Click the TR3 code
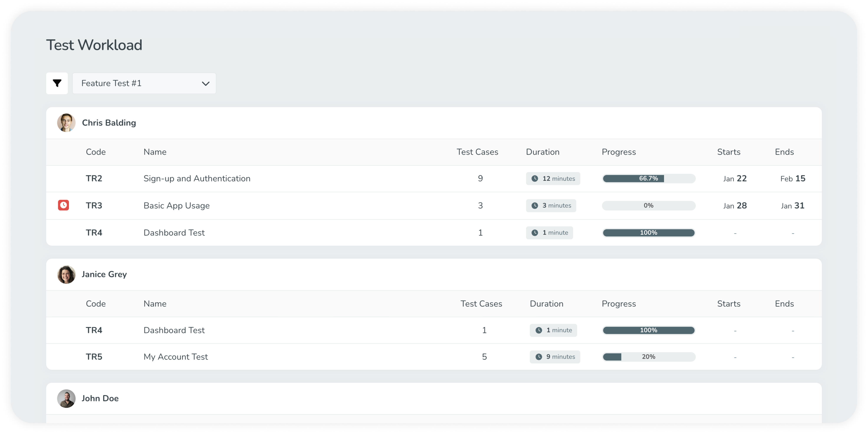Image resolution: width=868 pixels, height=434 pixels. click(x=94, y=205)
